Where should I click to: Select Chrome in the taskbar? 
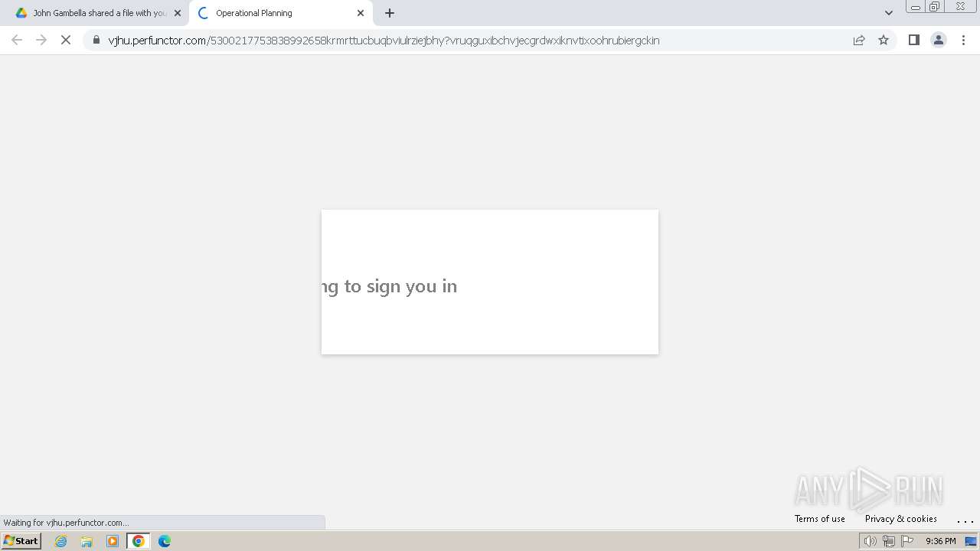point(139,541)
